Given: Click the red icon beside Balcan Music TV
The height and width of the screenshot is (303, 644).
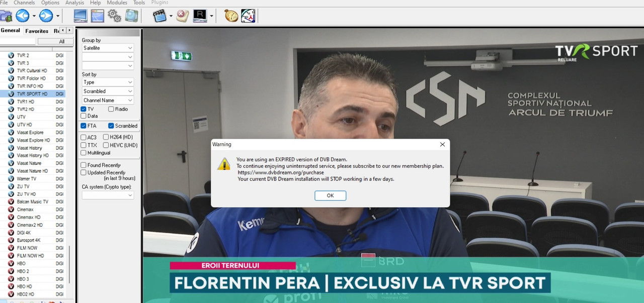Looking at the screenshot, I should tap(11, 201).
